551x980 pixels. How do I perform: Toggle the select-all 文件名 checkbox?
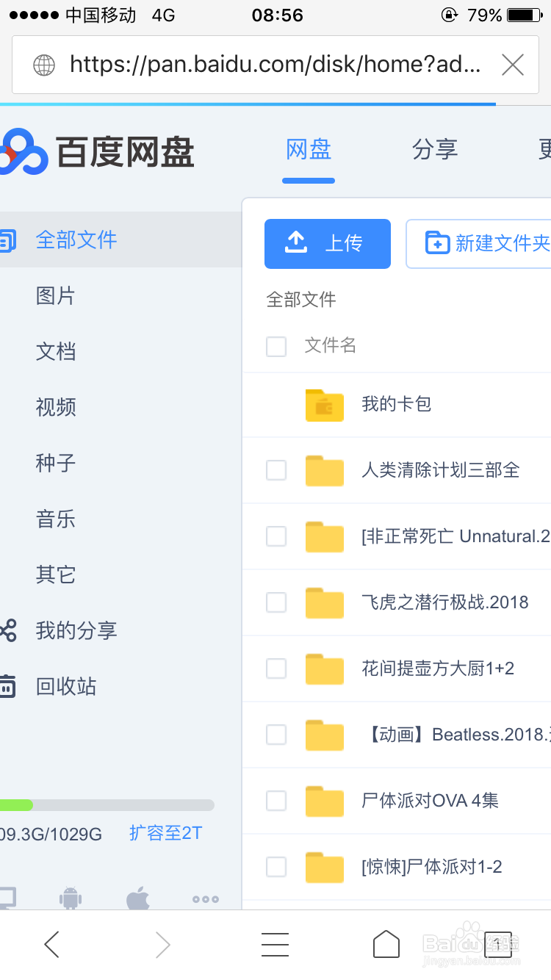pyautogui.click(x=276, y=346)
